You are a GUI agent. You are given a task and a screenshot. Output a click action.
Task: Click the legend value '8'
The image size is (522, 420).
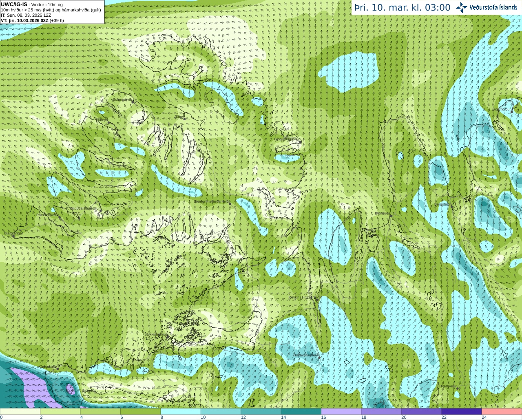click(162, 418)
